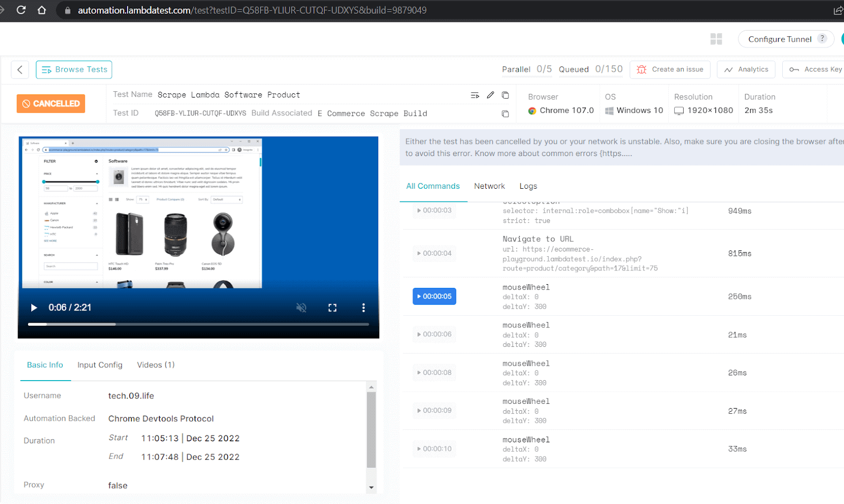Open the video player more options menu
Image resolution: width=844 pixels, height=504 pixels.
tap(363, 307)
